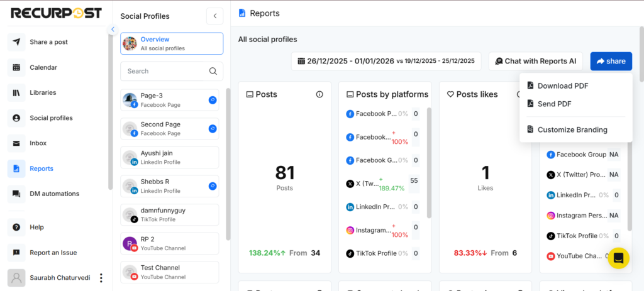Click the blue share button
Screen dimensions: 644x291
coord(611,61)
